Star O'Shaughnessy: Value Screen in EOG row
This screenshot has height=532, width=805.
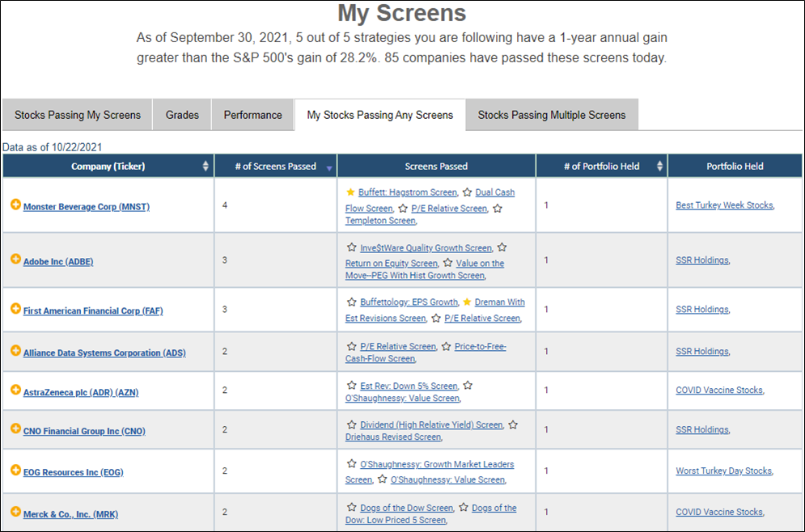coord(383,479)
